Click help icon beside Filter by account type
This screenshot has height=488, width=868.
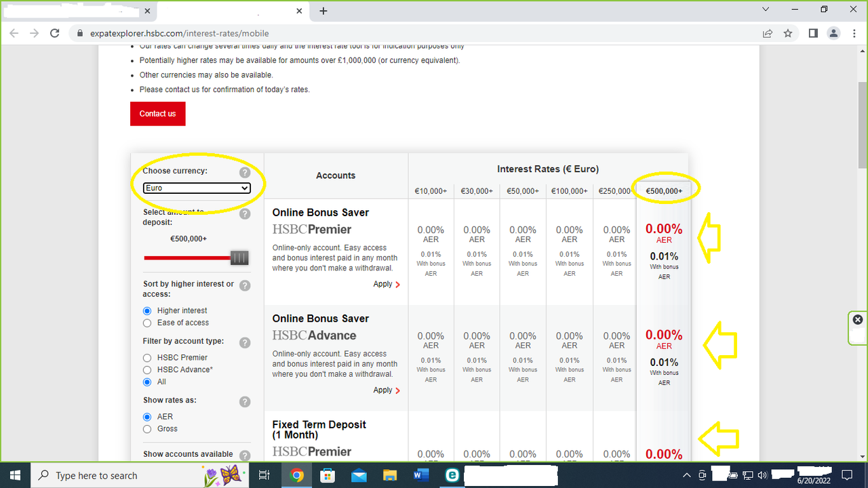pos(245,343)
